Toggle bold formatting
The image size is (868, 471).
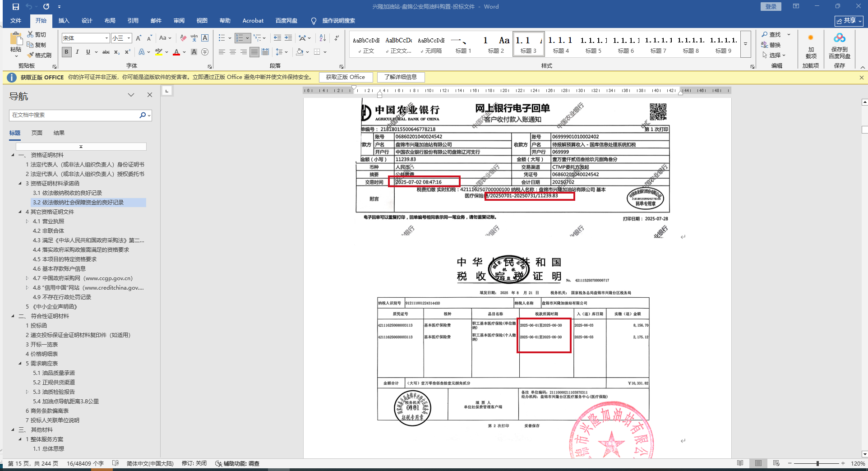coord(66,52)
